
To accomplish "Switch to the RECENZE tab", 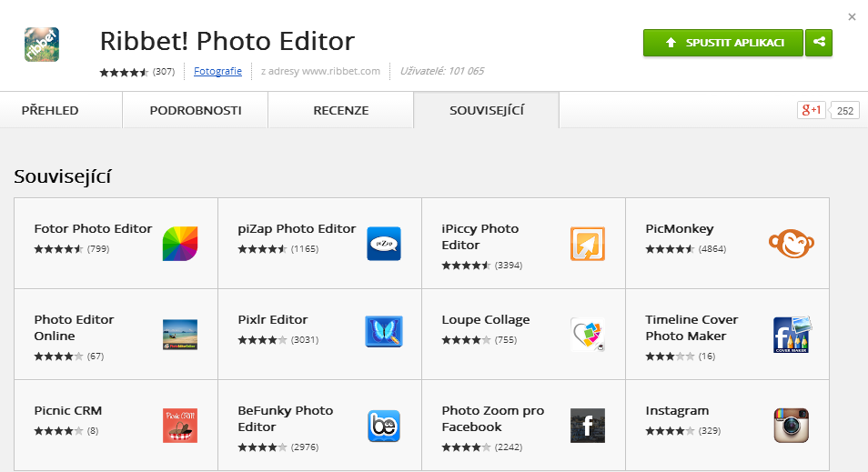I will tap(341, 110).
